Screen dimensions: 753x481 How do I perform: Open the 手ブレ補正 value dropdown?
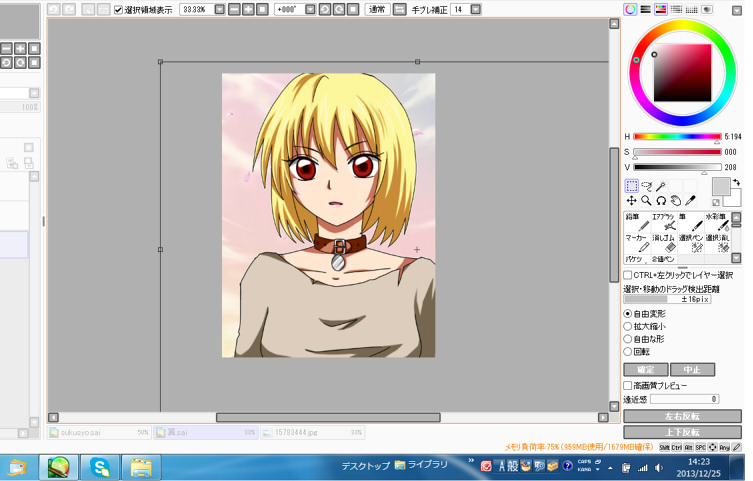475,9
